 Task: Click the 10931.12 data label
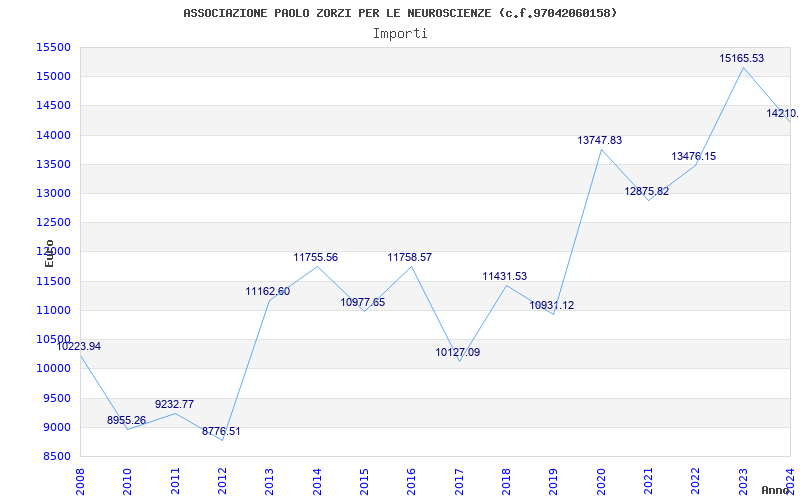pos(552,305)
